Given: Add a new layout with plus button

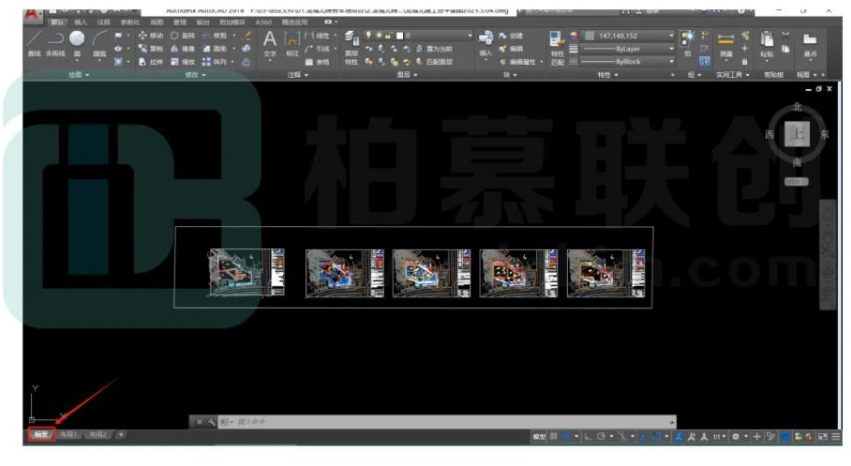Looking at the screenshot, I should [121, 435].
